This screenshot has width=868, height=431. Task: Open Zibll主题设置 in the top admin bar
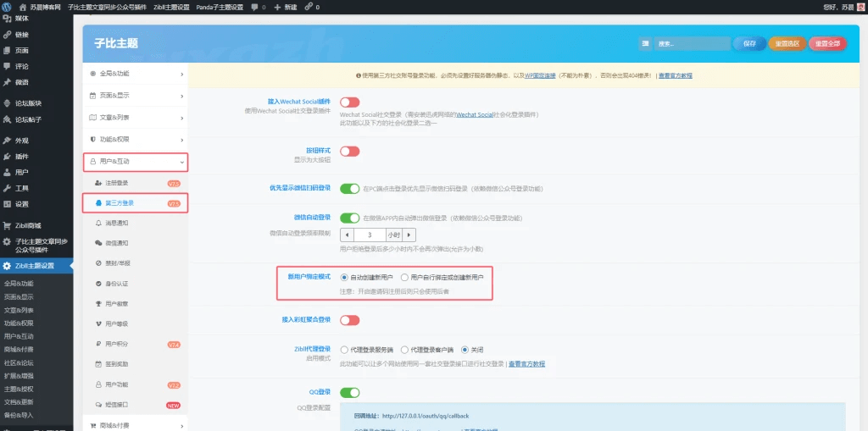tap(171, 7)
